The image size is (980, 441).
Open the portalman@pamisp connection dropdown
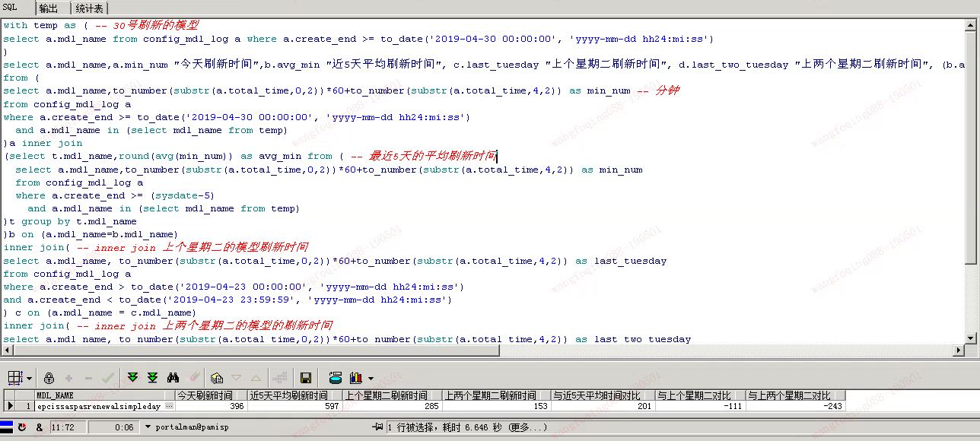point(148,427)
